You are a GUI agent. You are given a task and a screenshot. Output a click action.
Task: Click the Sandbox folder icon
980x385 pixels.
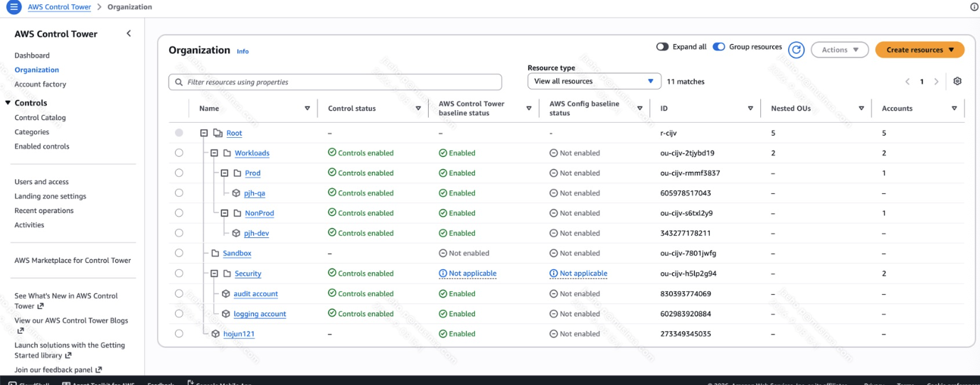tap(215, 254)
